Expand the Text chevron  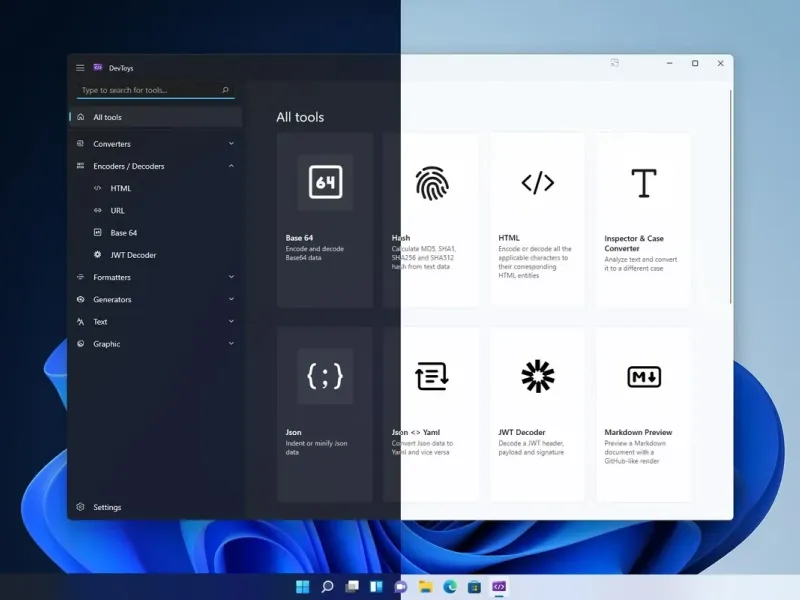point(231,321)
